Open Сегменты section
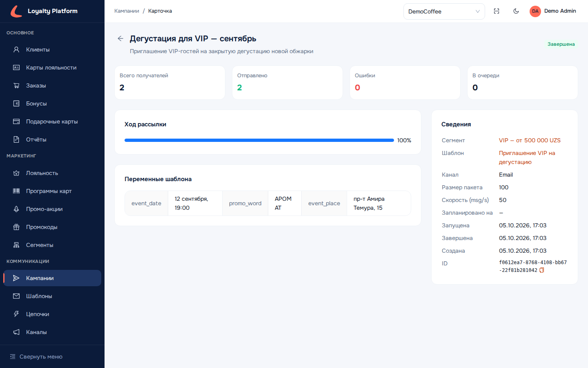The image size is (588, 368). click(52, 245)
